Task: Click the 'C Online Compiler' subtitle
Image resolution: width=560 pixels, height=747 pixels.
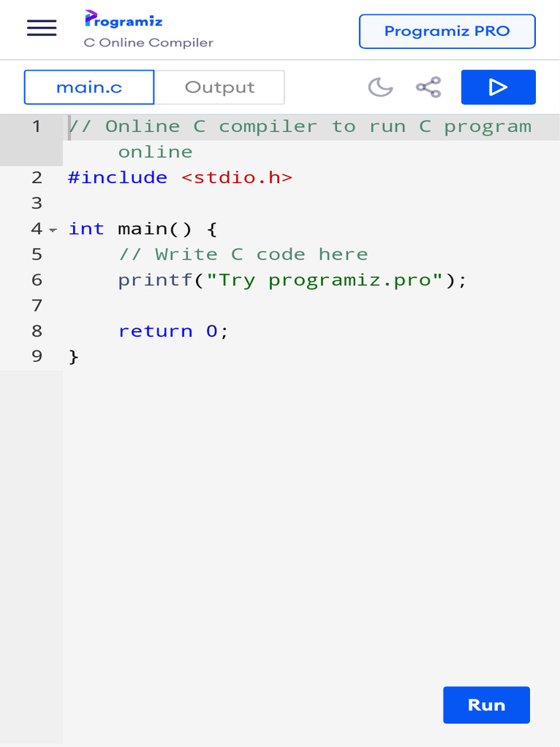Action: click(149, 43)
